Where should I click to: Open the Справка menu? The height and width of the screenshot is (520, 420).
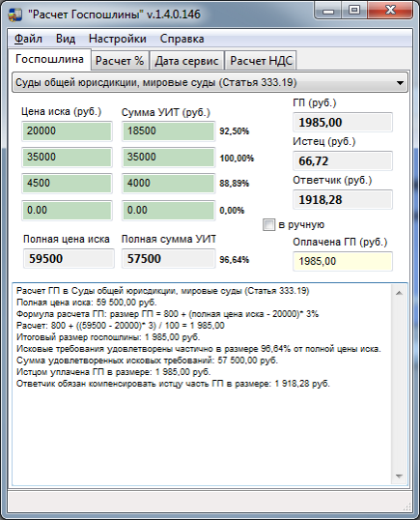click(182, 39)
